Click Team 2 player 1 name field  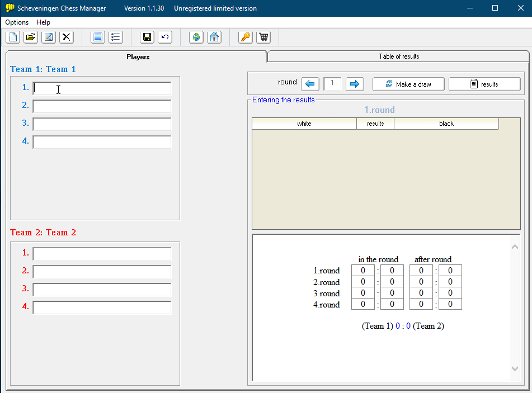[x=102, y=254]
